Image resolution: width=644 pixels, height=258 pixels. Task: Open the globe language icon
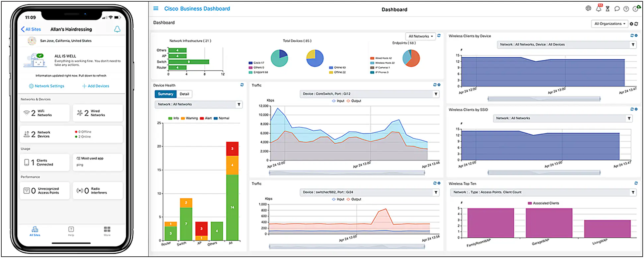(x=588, y=9)
